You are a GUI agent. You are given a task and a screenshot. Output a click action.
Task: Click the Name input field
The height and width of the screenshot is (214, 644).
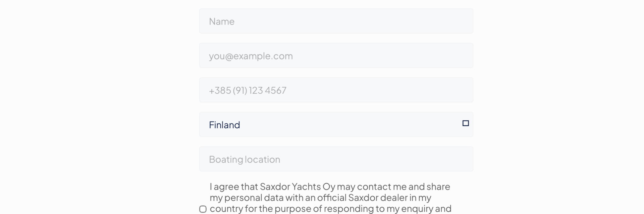tap(336, 21)
